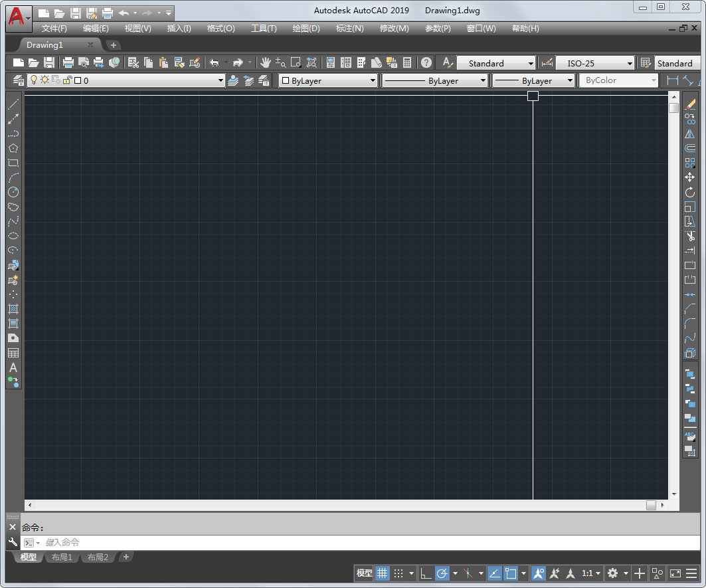Viewport: 706px width, 588px height.
Task: Select the Multiline Text tool
Action: 13,368
